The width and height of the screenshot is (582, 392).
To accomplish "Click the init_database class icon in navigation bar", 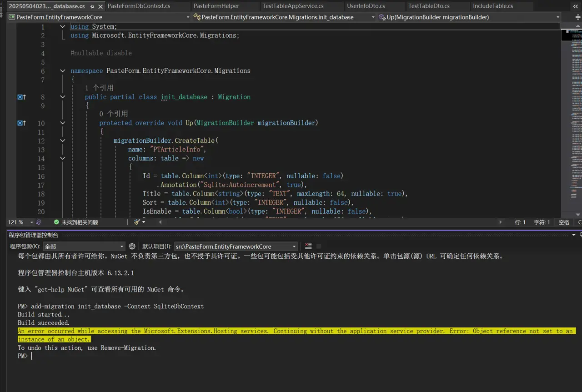I will (197, 17).
